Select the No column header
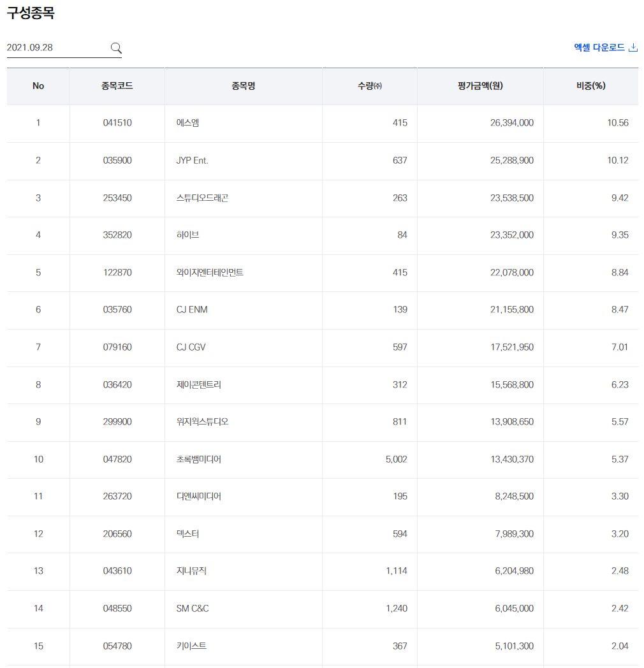 (38, 86)
